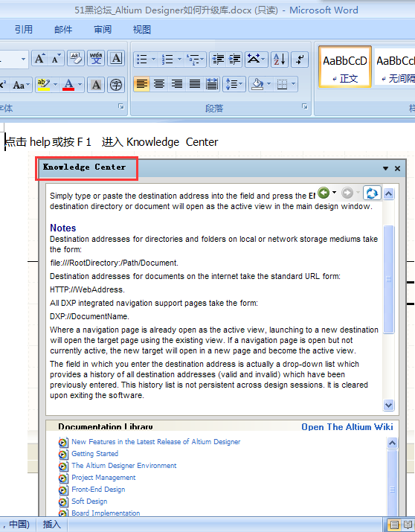The image size is (415, 532).
Task: Click the Shading paint bucket icon
Action: point(257,84)
